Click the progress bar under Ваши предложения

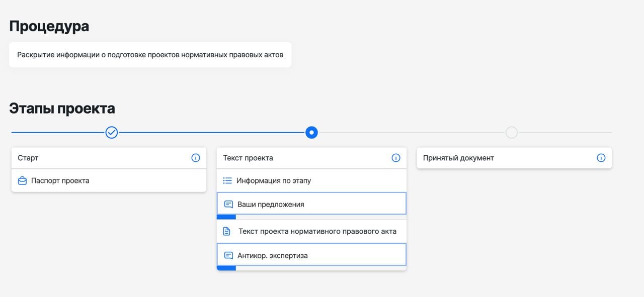(226, 217)
